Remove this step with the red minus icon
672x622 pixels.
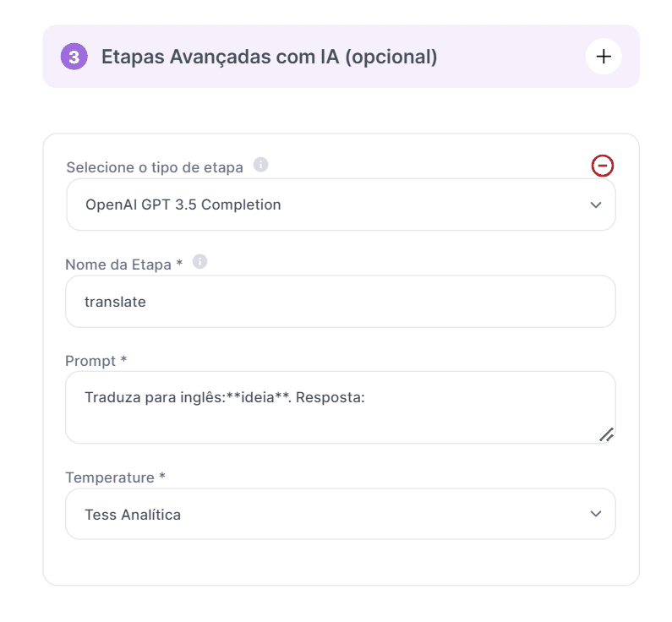pyautogui.click(x=603, y=166)
